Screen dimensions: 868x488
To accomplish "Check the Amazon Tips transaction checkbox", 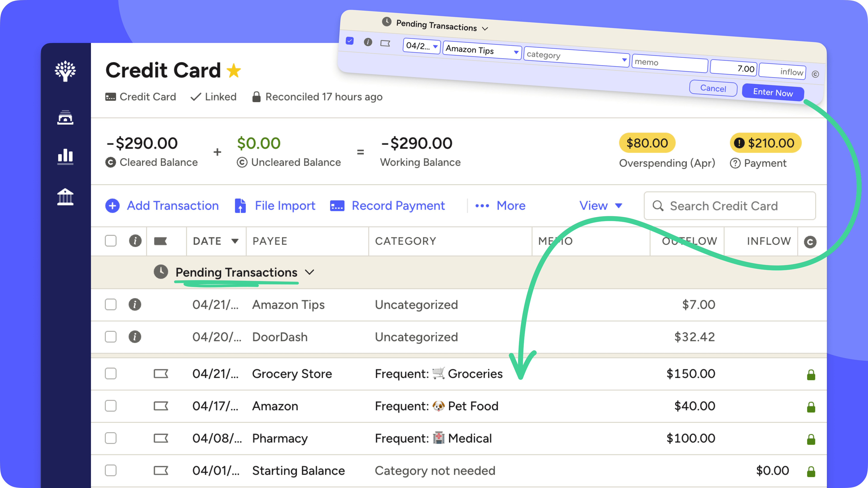I will tap(110, 304).
